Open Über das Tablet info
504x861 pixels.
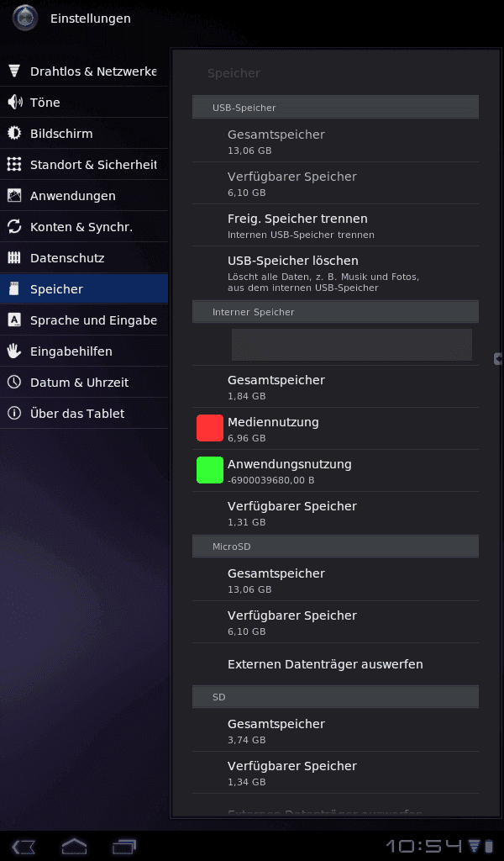84,414
